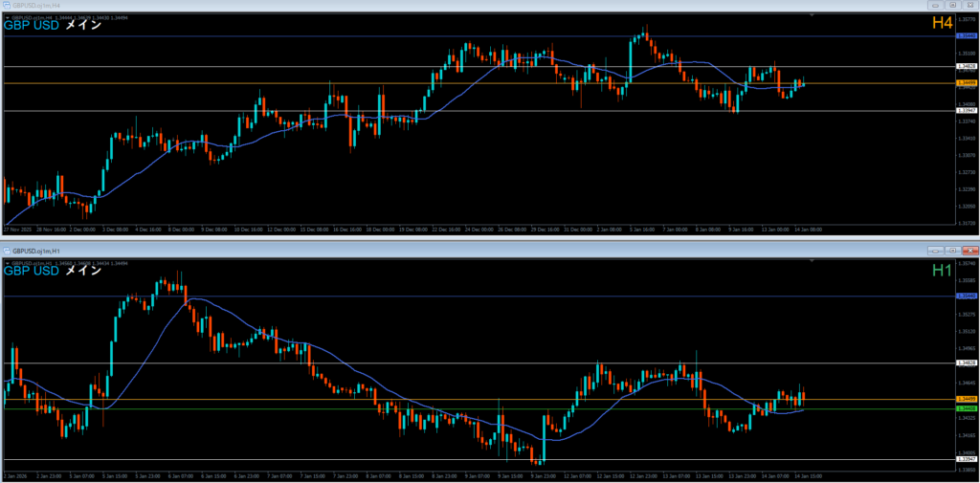Click the 1.33947 price label on H4 chart
Viewport: 980px width, 483px height.
966,111
